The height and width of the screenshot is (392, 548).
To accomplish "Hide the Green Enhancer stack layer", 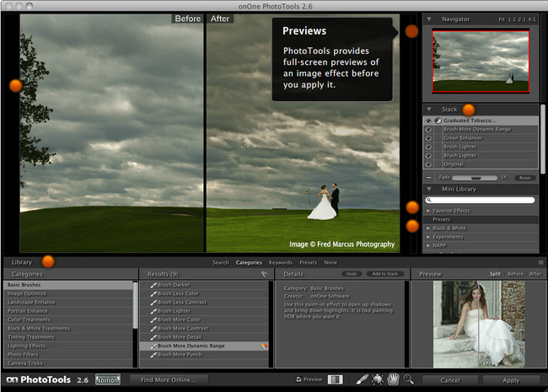I will (428, 138).
